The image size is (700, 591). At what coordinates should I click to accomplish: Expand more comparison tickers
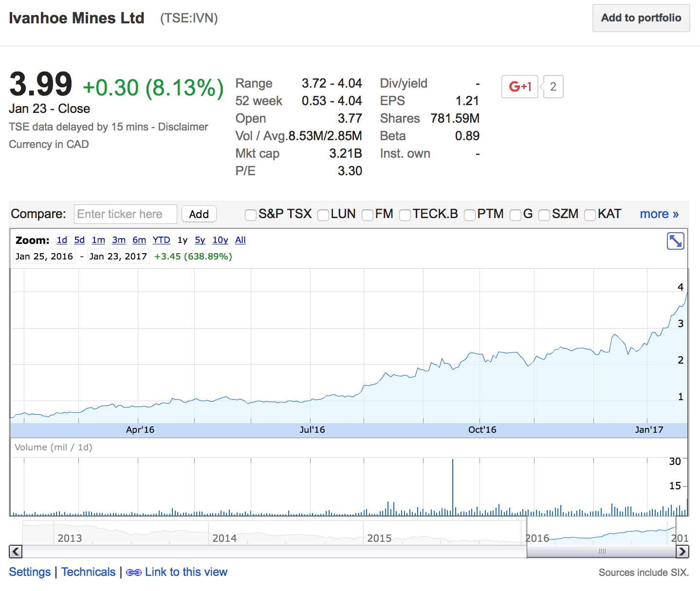pyautogui.click(x=659, y=214)
